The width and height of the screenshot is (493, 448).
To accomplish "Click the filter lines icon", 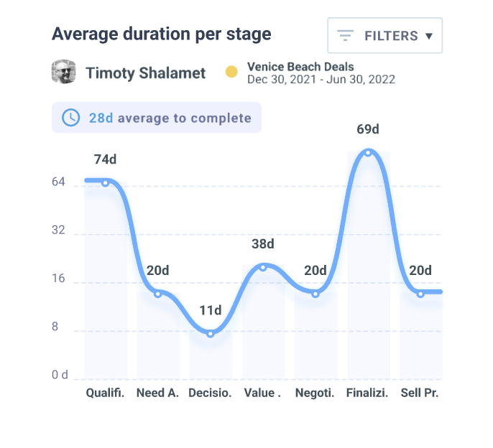I will coord(346,35).
